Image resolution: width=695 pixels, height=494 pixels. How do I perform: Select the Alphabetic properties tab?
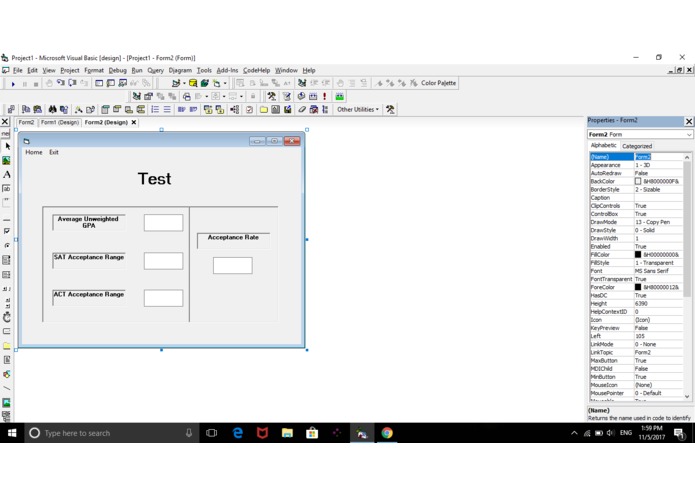click(x=603, y=145)
